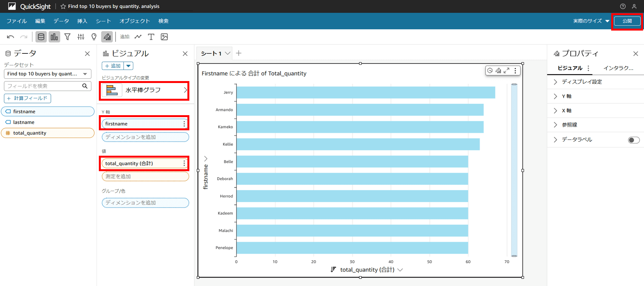Open total_quantity axis label dropdown chevron
This screenshot has height=286, width=644.
400,270
